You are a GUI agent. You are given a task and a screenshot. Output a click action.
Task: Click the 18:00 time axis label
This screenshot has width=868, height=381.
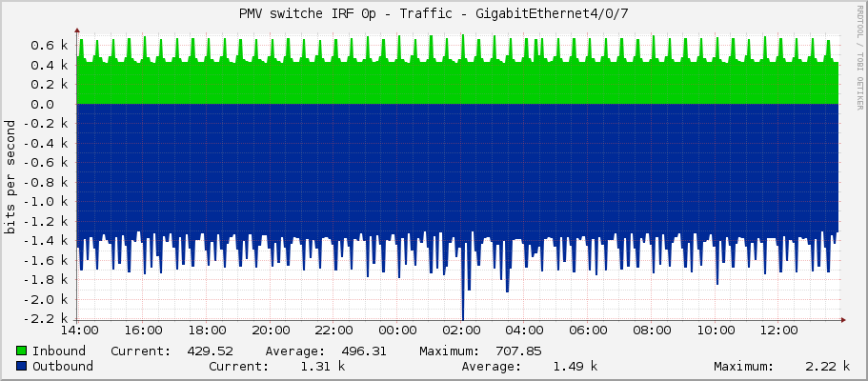(207, 331)
